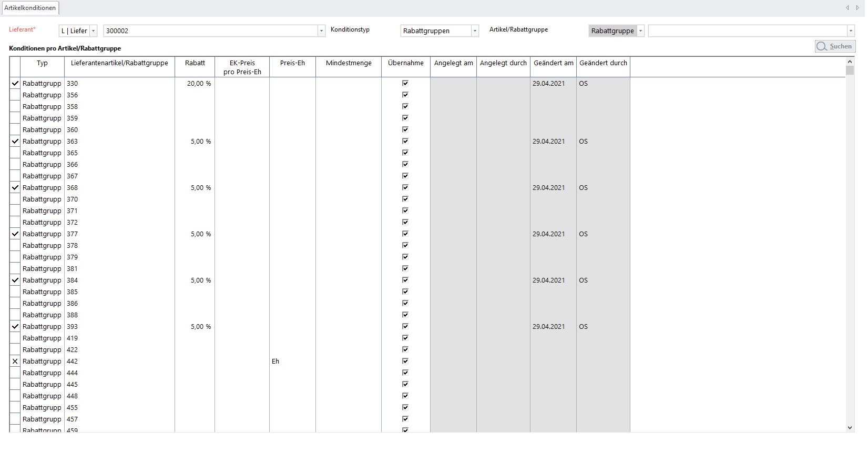868x472 pixels.
Task: Click the Rabatt cell of Rabattgruppe 377
Action: (x=195, y=234)
